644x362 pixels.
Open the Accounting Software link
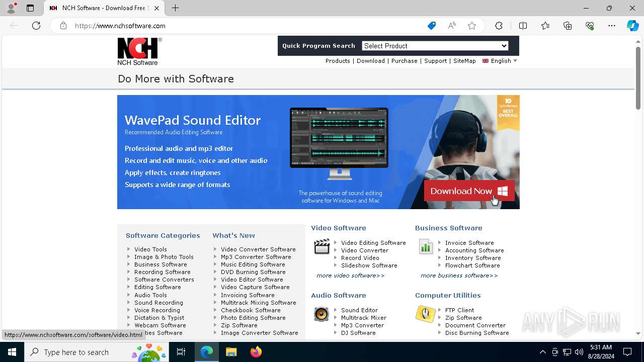[474, 250]
